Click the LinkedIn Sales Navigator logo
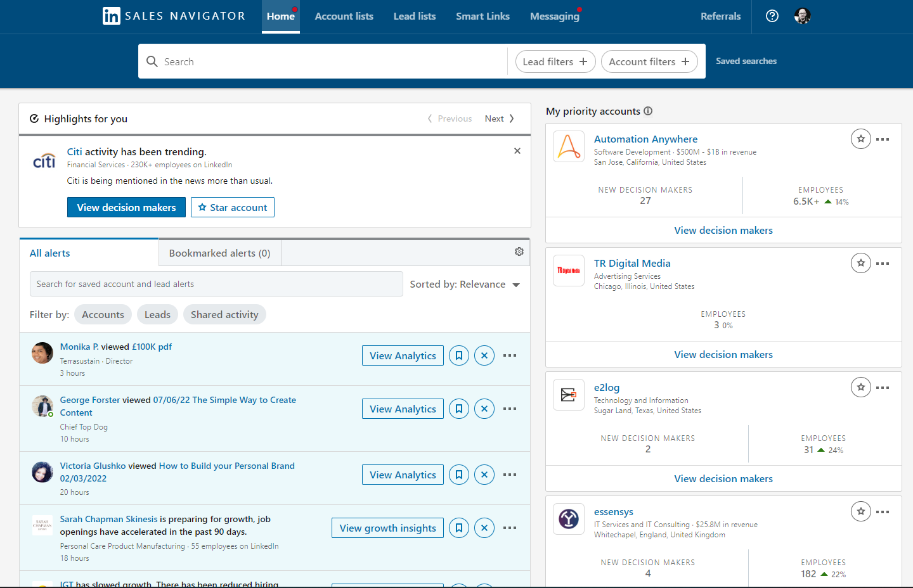Screen dimensions: 913x588 (x=174, y=16)
